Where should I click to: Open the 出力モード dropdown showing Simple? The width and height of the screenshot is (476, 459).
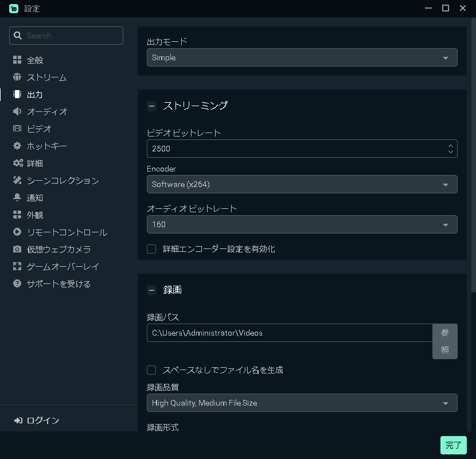point(302,57)
